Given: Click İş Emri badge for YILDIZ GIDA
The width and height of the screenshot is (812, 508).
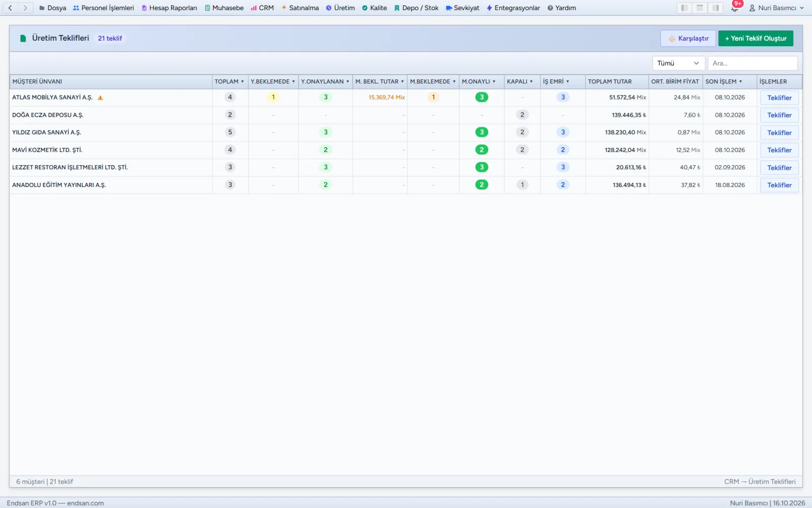Looking at the screenshot, I should pos(563,132).
